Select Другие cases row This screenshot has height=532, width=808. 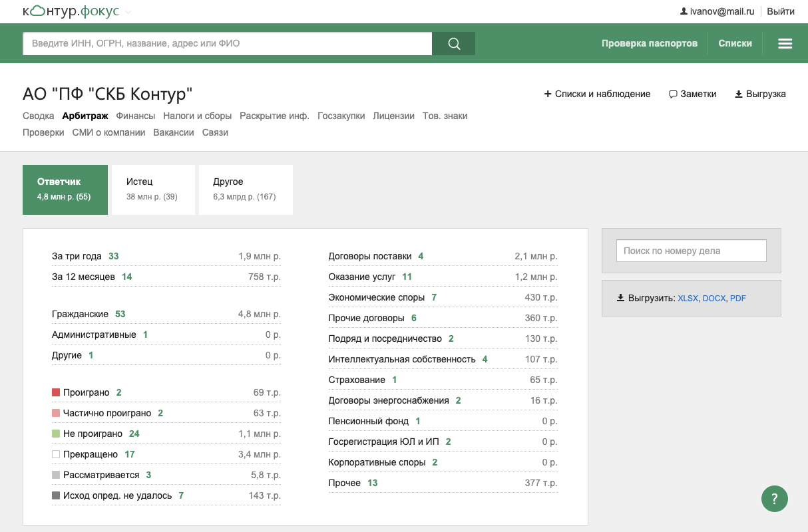click(166, 355)
